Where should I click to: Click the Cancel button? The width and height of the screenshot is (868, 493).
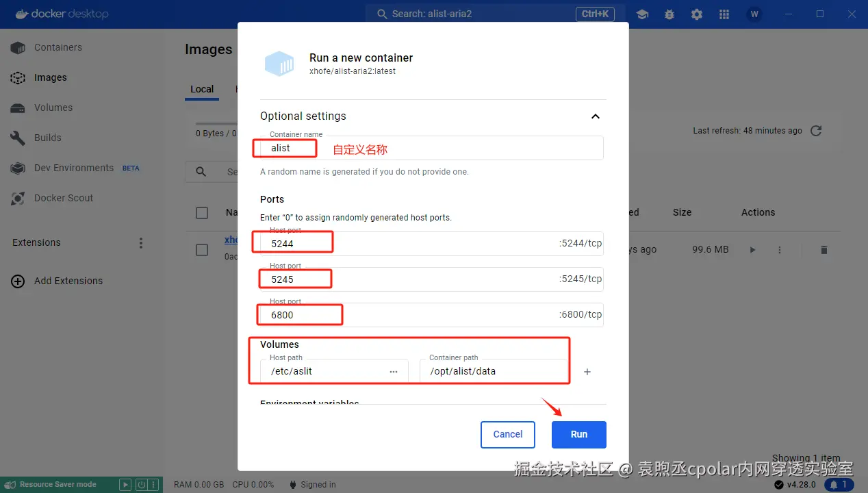click(508, 434)
